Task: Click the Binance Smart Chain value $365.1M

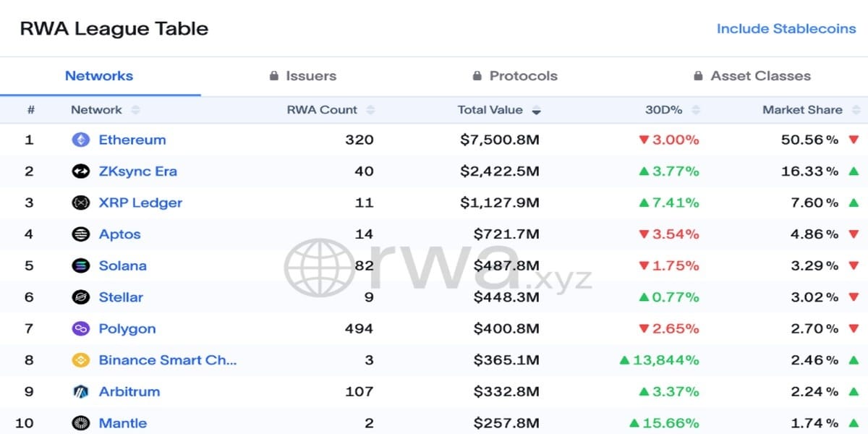Action: tap(506, 360)
